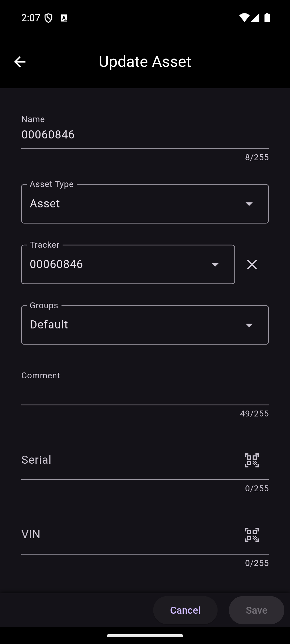Image resolution: width=290 pixels, height=644 pixels.
Task: Open the Asset Type dropdown
Action: [x=145, y=204]
